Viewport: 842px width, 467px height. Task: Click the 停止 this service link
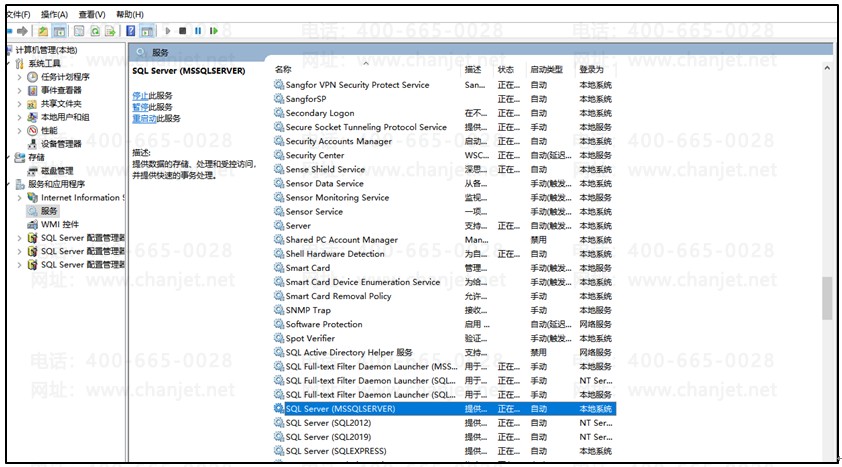[140, 96]
